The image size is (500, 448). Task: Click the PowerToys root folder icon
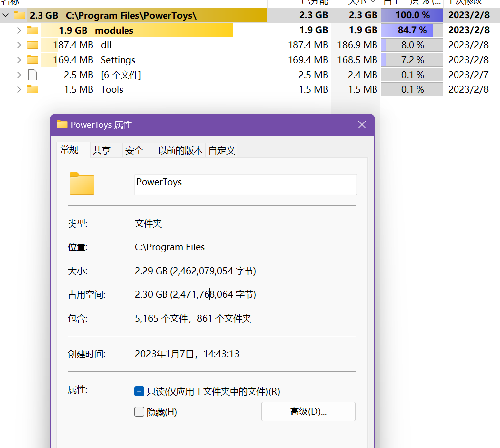tap(19, 15)
